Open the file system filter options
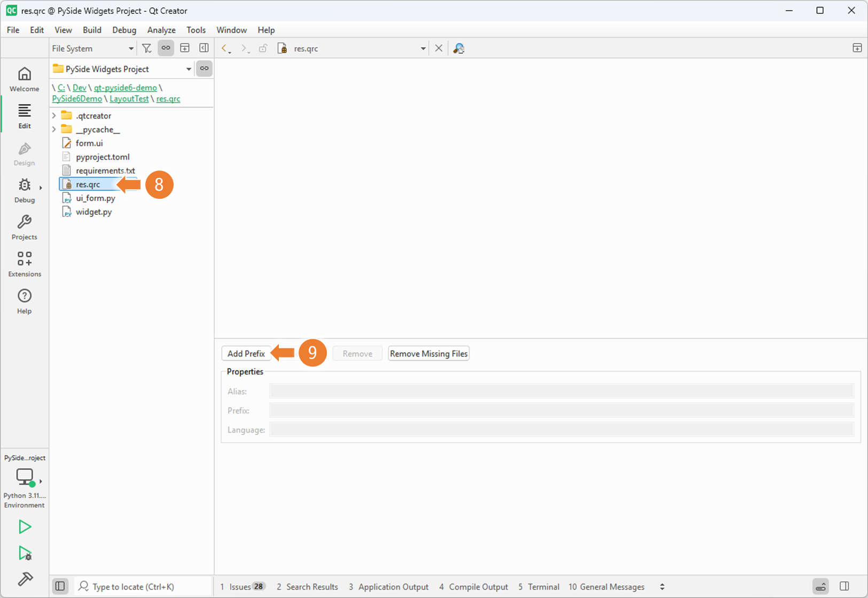The height and width of the screenshot is (598, 868). click(x=147, y=48)
